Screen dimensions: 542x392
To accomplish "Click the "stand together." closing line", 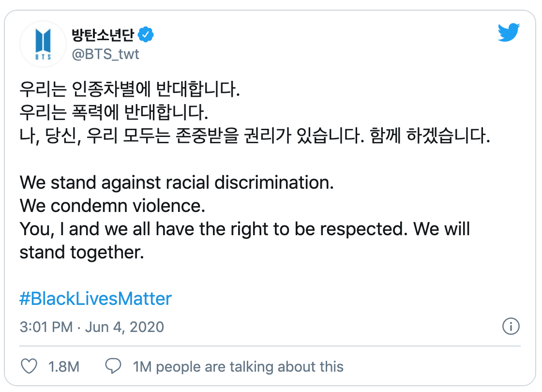I will pyautogui.click(x=82, y=253).
